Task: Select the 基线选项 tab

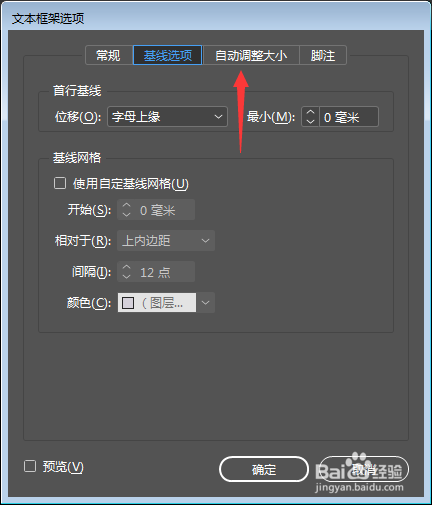Action: click(168, 55)
